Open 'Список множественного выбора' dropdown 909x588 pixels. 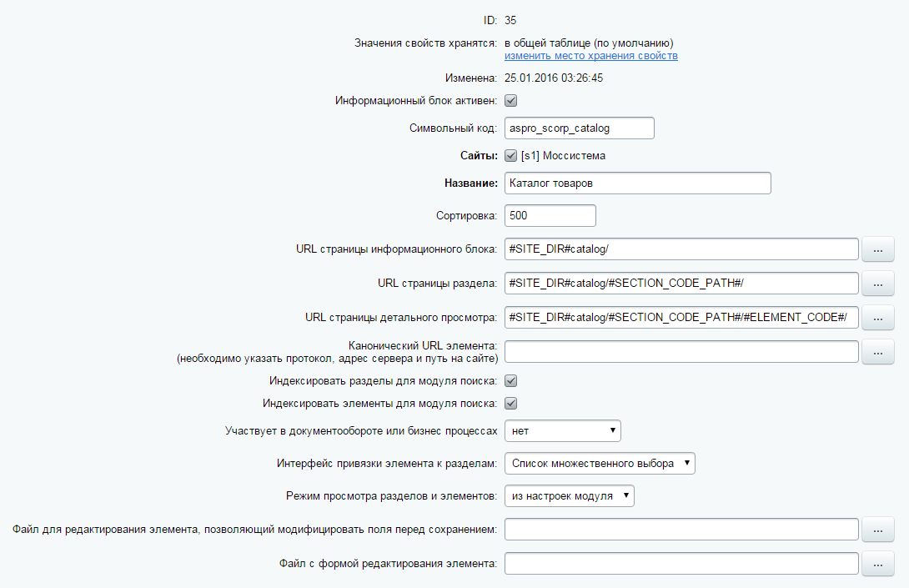pyautogui.click(x=600, y=464)
